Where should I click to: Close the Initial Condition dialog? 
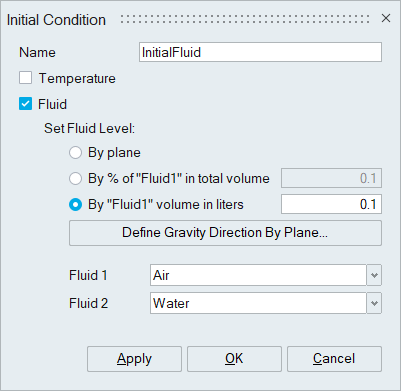(x=386, y=18)
